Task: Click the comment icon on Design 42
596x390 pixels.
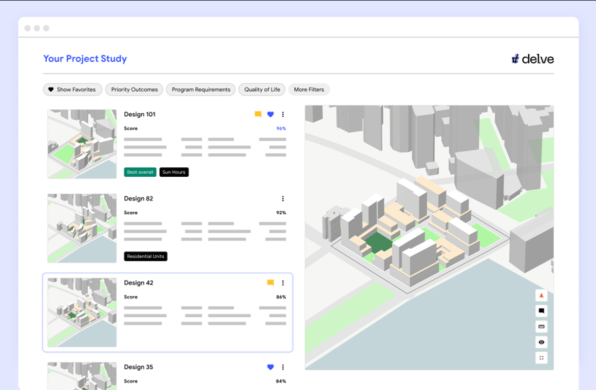Action: click(271, 282)
